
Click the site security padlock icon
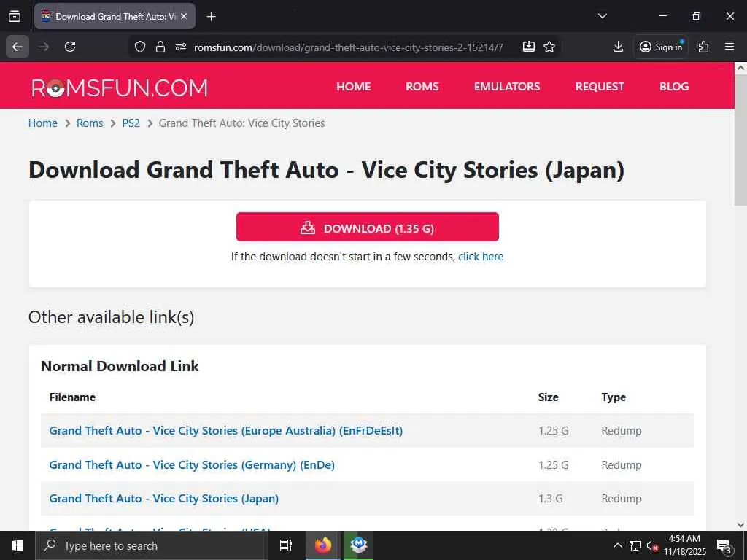160,47
